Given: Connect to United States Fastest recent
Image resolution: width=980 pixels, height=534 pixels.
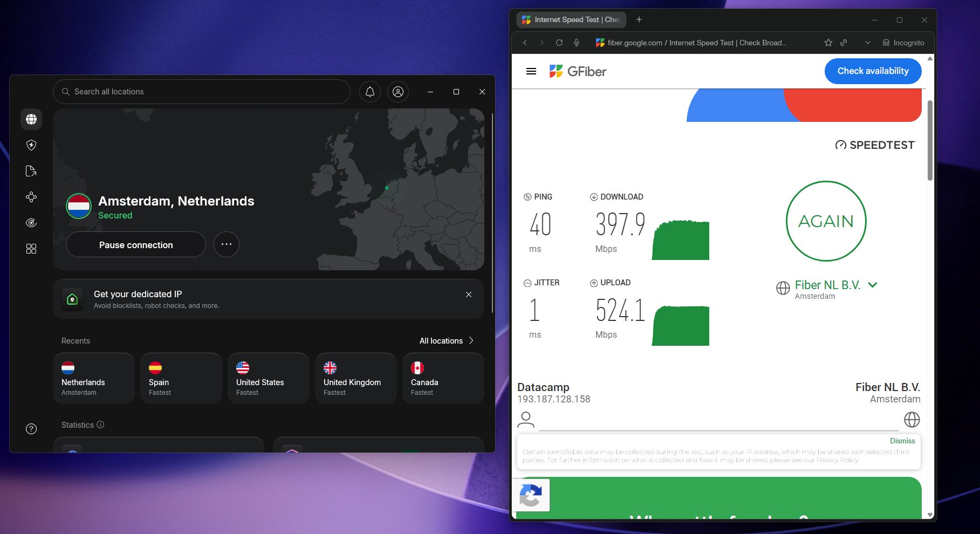Looking at the screenshot, I should (x=269, y=378).
